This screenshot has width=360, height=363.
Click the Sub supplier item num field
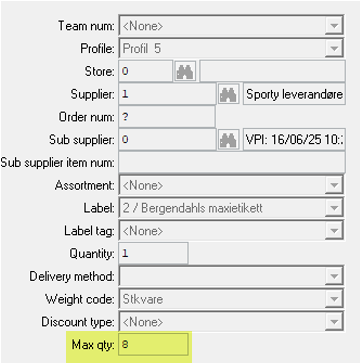click(232, 162)
